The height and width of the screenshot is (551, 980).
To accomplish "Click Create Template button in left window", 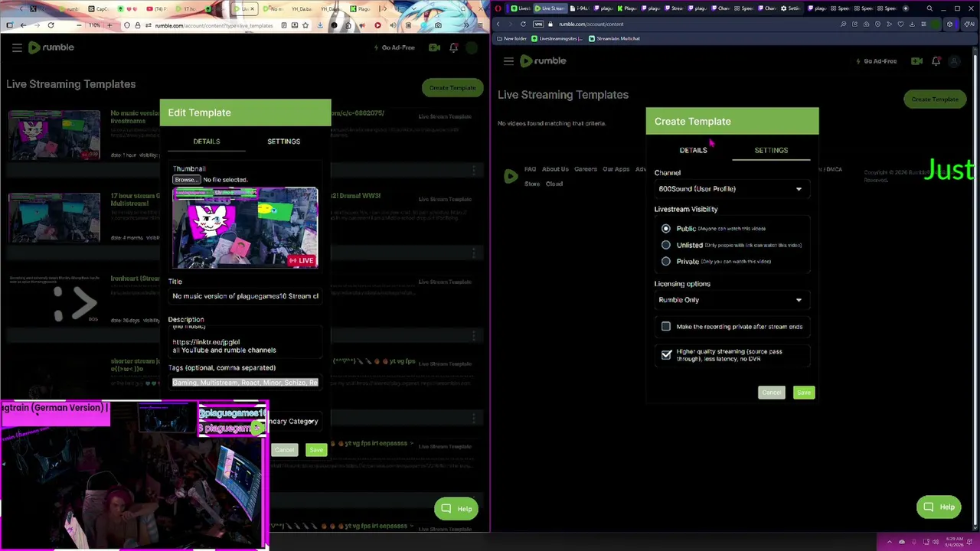I will click(452, 88).
